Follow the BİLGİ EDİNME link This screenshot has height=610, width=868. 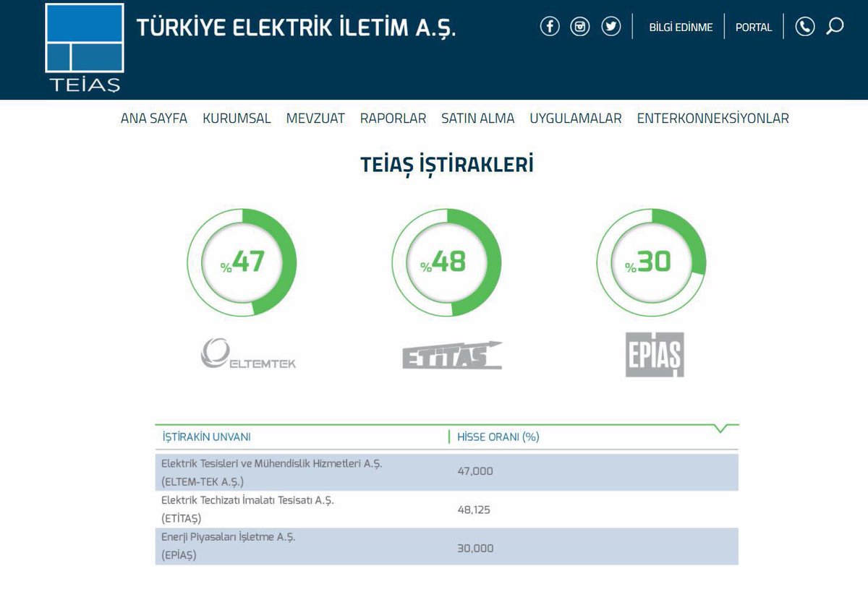pyautogui.click(x=681, y=27)
